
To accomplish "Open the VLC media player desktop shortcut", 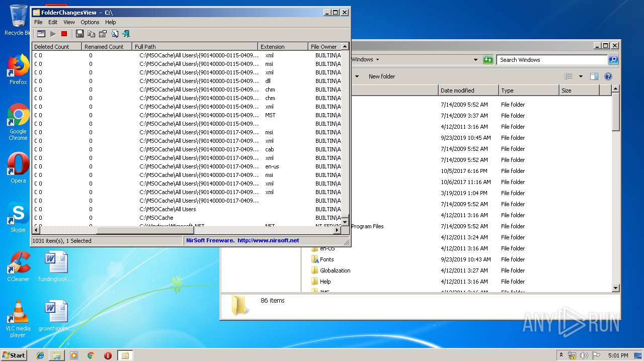I will (x=18, y=319).
